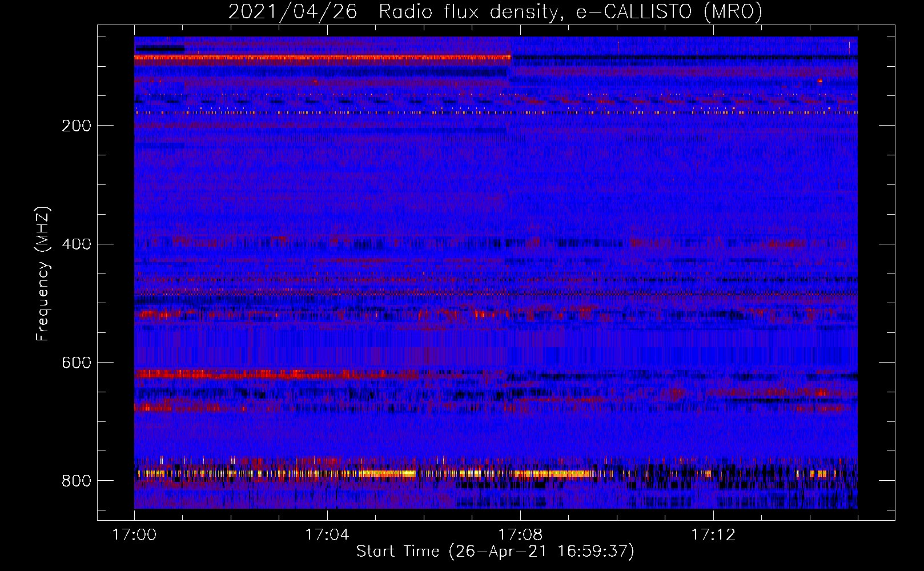Click the bright yellow emission band near 800 MHz

coord(365,473)
